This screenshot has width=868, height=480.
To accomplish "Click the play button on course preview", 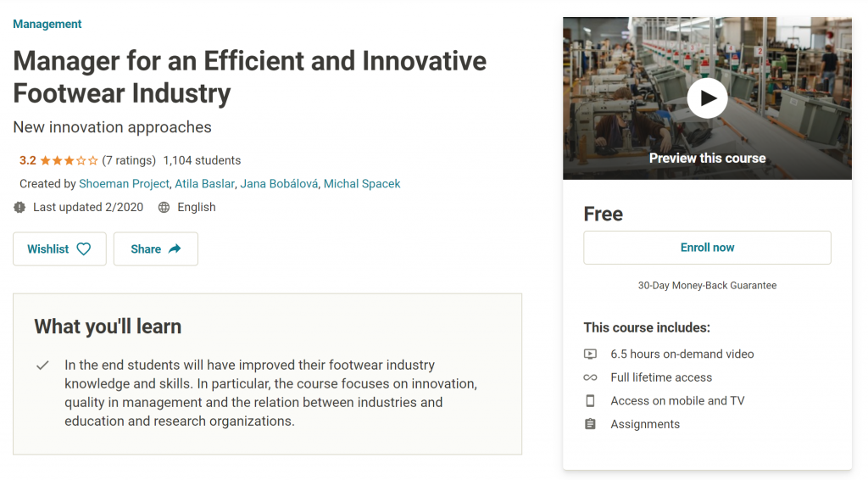I will [x=707, y=98].
